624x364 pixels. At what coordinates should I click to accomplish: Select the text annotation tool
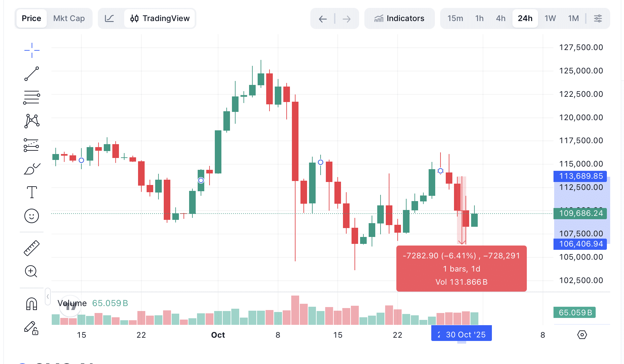pyautogui.click(x=32, y=192)
